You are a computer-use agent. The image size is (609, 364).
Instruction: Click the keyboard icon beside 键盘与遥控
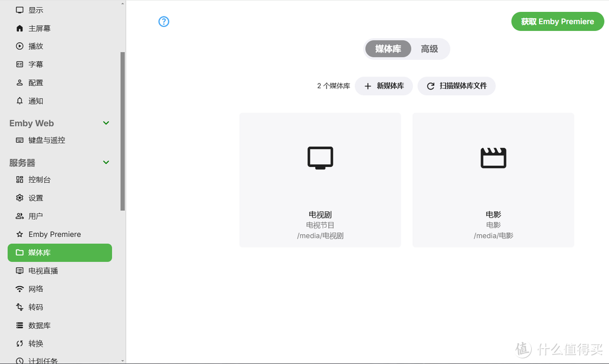(19, 140)
